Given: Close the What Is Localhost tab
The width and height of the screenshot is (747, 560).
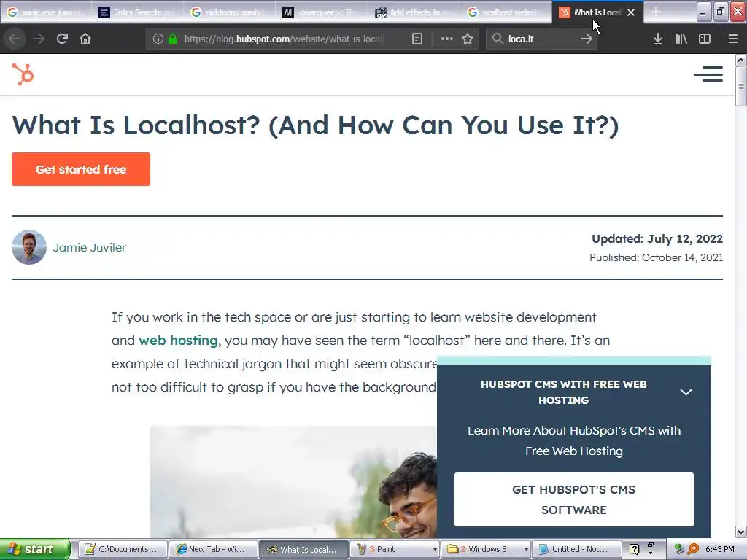Looking at the screenshot, I should [631, 12].
